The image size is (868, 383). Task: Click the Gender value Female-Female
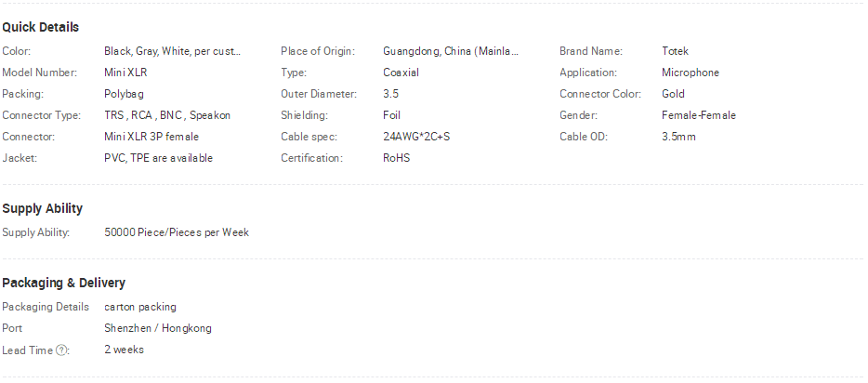(x=699, y=115)
